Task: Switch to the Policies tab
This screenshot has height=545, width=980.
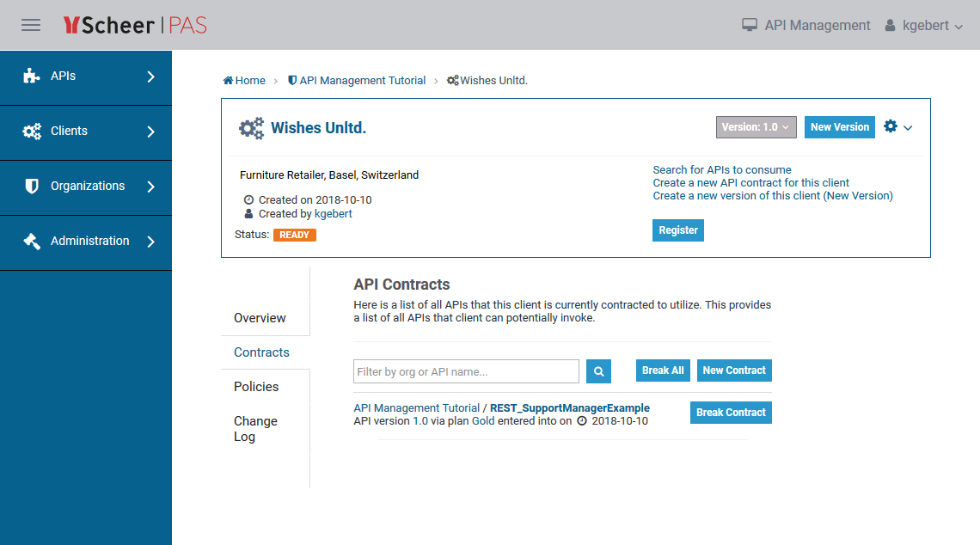Action: coord(256,387)
